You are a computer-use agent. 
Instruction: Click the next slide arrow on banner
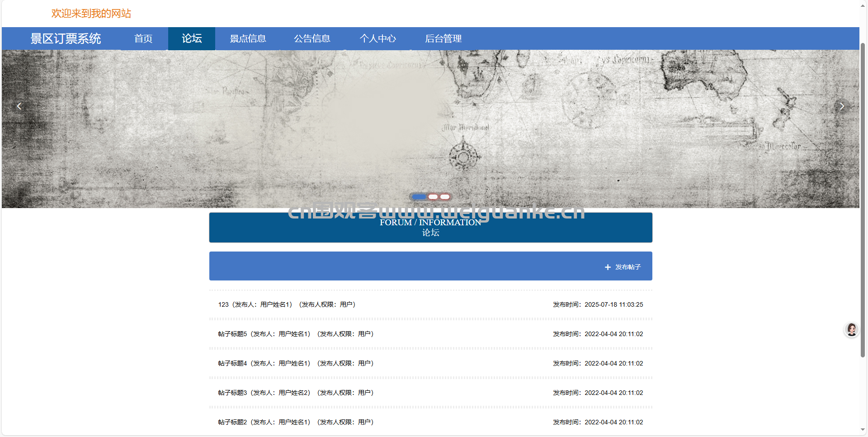click(842, 106)
